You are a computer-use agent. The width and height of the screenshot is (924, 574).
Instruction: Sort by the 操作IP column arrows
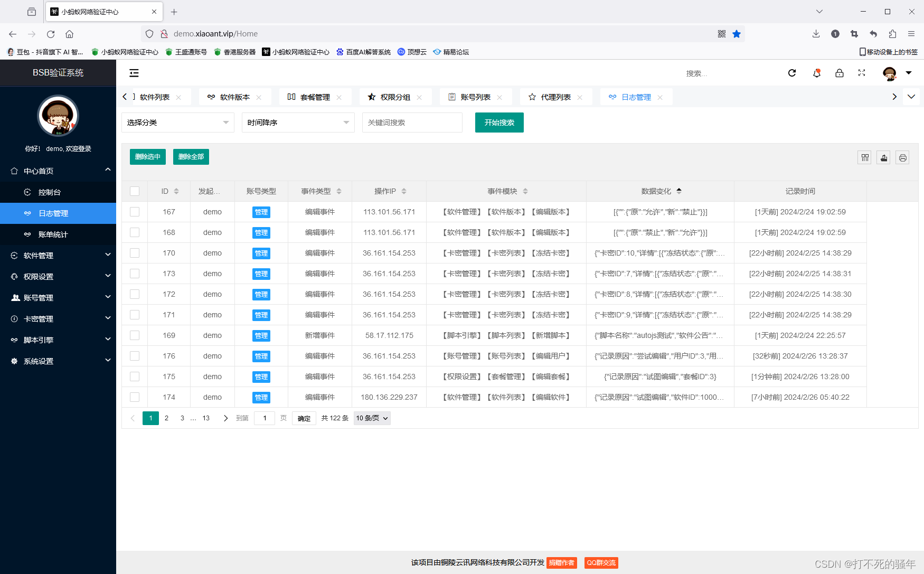point(404,191)
